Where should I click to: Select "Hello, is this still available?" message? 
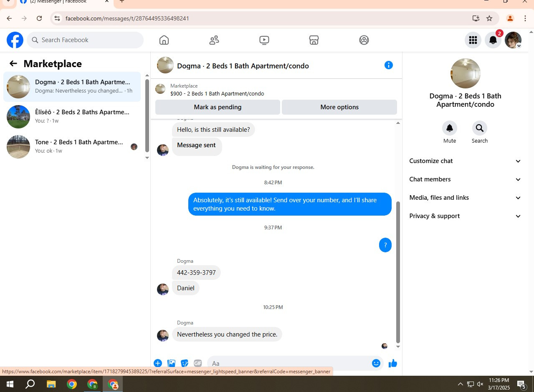(213, 130)
